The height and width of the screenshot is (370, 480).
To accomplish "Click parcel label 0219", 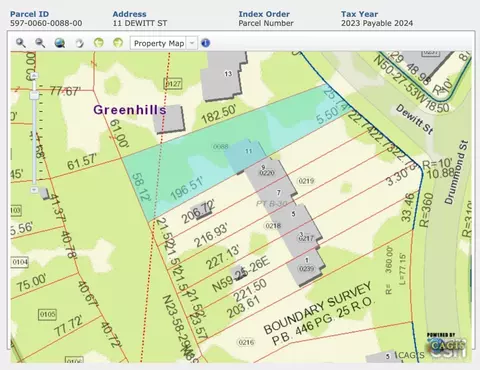I will 306,181.
